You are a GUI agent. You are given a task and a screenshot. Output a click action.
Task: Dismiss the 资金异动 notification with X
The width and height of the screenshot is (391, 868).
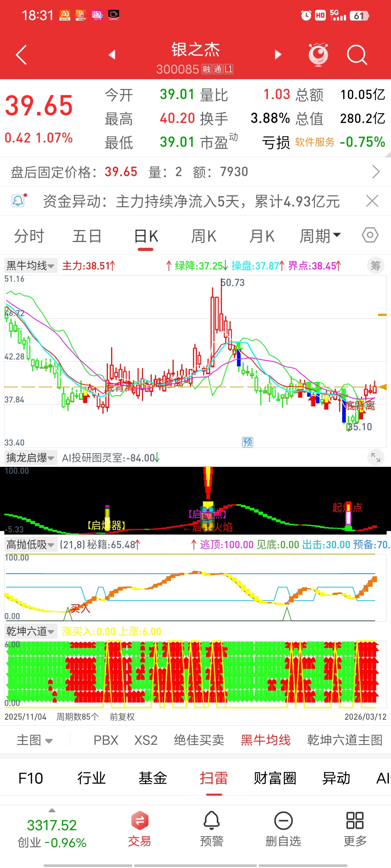pos(372,201)
